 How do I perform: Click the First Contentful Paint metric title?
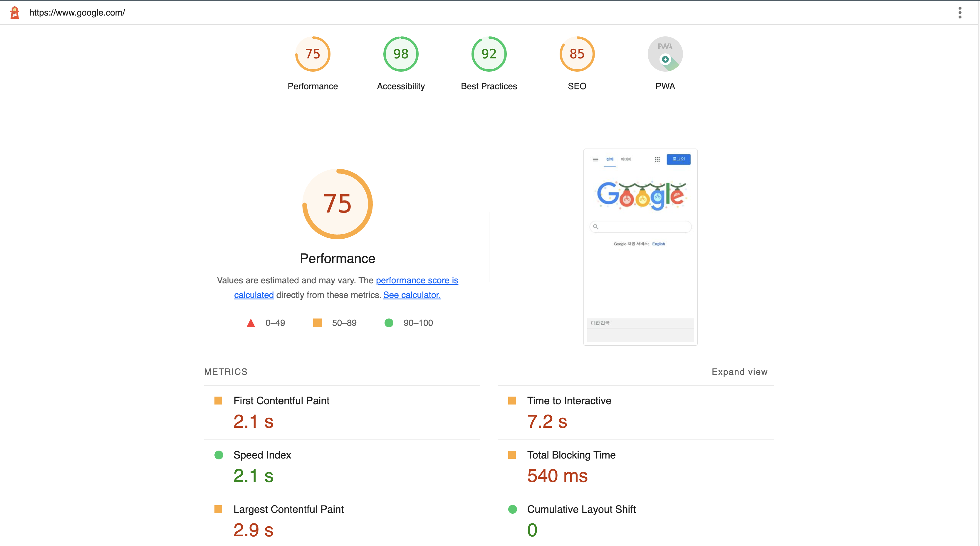click(x=281, y=400)
